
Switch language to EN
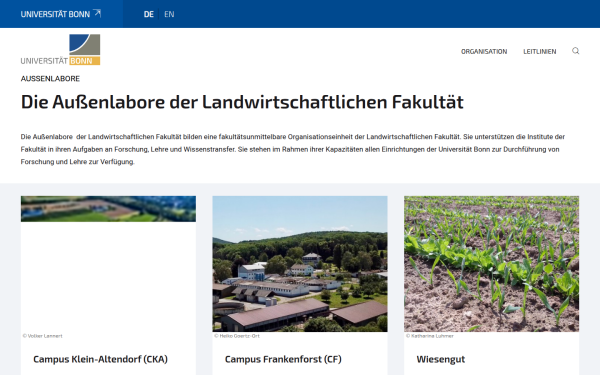coord(169,15)
